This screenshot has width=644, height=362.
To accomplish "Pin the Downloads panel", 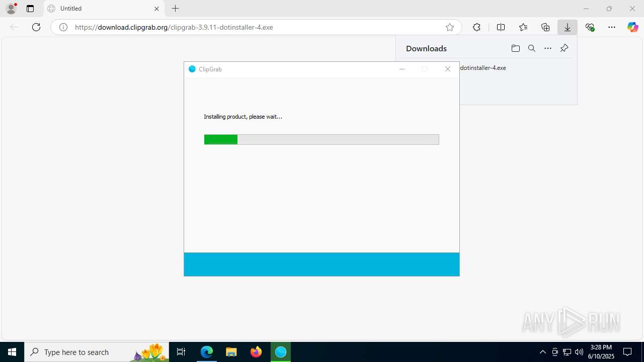I will [564, 48].
